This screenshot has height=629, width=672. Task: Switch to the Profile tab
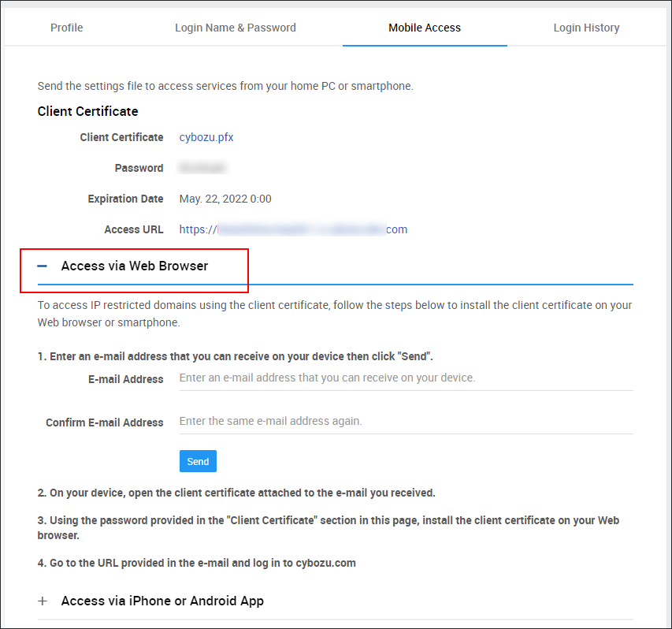66,28
